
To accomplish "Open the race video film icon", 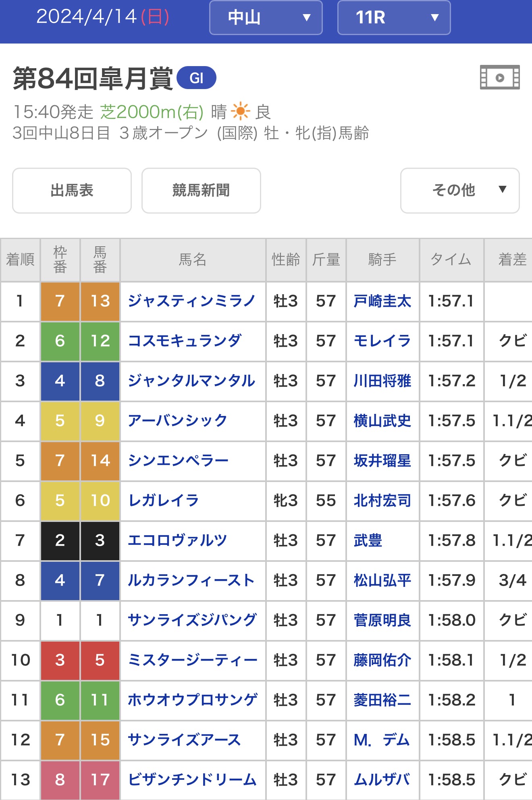I will pos(500,77).
